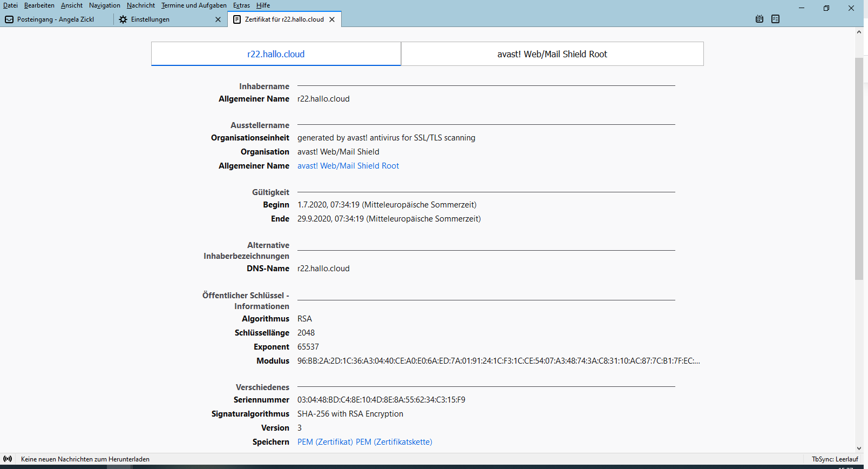Click Organisation value 'avast! Web/Mail Shield'
868x469 pixels.
338,152
